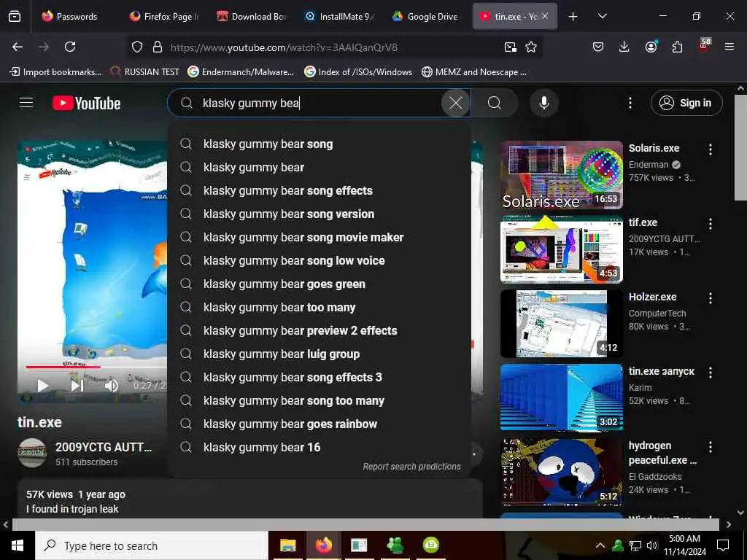Open options for tin.exe запуск video

point(711,373)
